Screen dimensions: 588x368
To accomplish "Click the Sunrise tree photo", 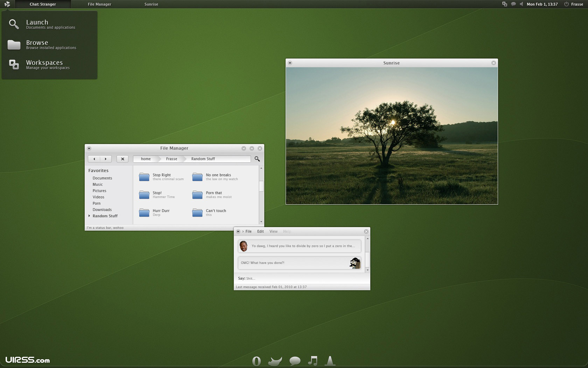I will [x=392, y=136].
